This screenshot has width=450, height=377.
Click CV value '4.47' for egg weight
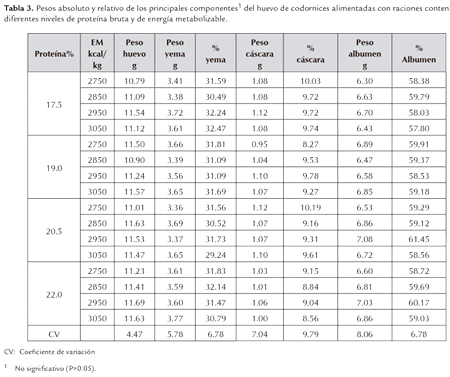click(x=134, y=334)
